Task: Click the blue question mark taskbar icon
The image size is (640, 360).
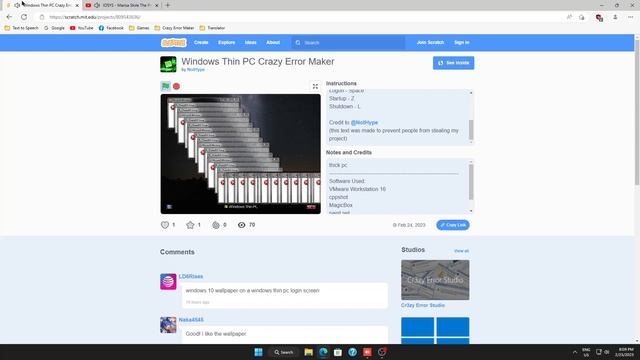Action: [x=353, y=352]
